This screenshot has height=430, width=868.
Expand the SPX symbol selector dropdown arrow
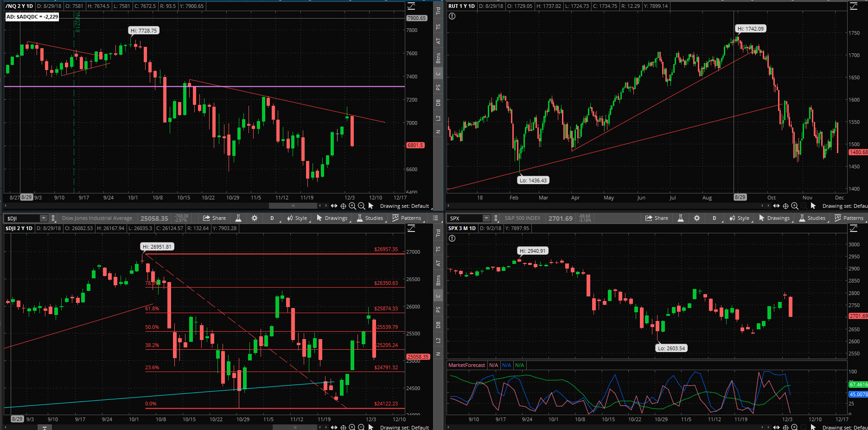coord(486,218)
